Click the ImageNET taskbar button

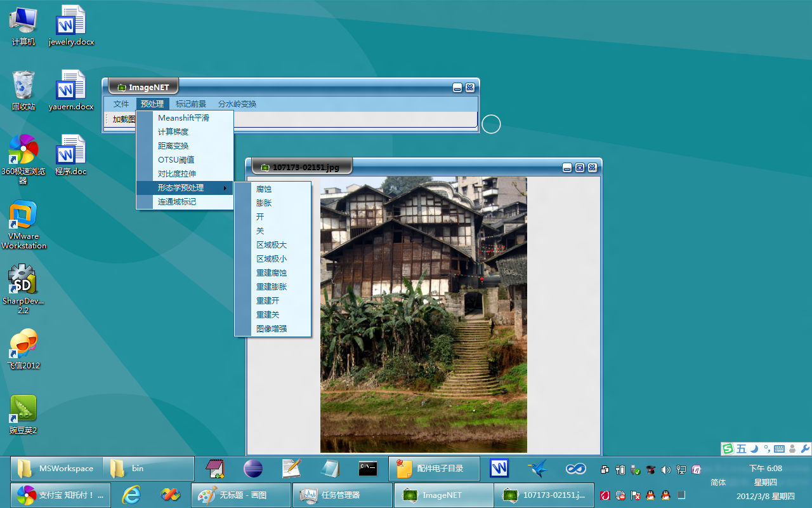(x=443, y=495)
